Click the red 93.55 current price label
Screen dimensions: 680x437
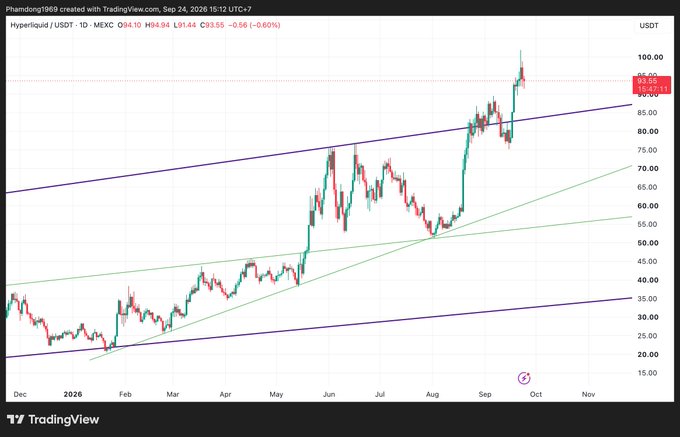click(x=651, y=85)
